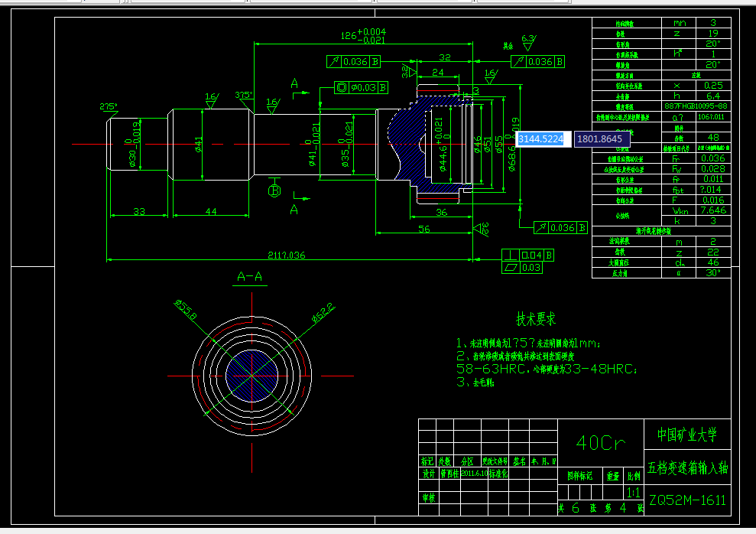Click the blue hatched circle in section A-A
Viewport: 756px width, 534px height.
tap(251, 376)
